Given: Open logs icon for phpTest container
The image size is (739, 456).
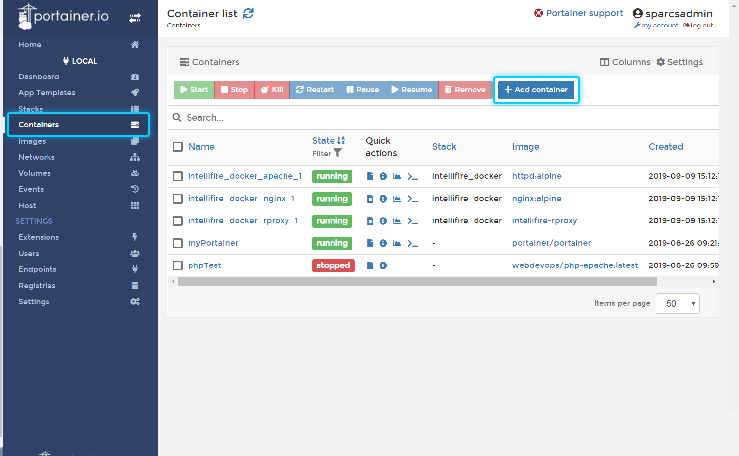Looking at the screenshot, I should click(x=370, y=265).
